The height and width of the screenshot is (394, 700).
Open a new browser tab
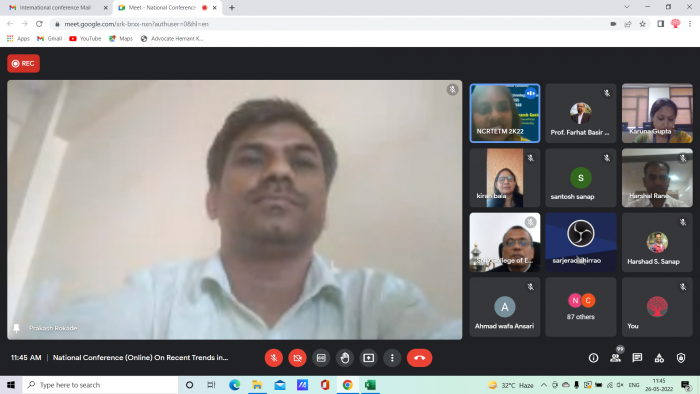click(232, 8)
